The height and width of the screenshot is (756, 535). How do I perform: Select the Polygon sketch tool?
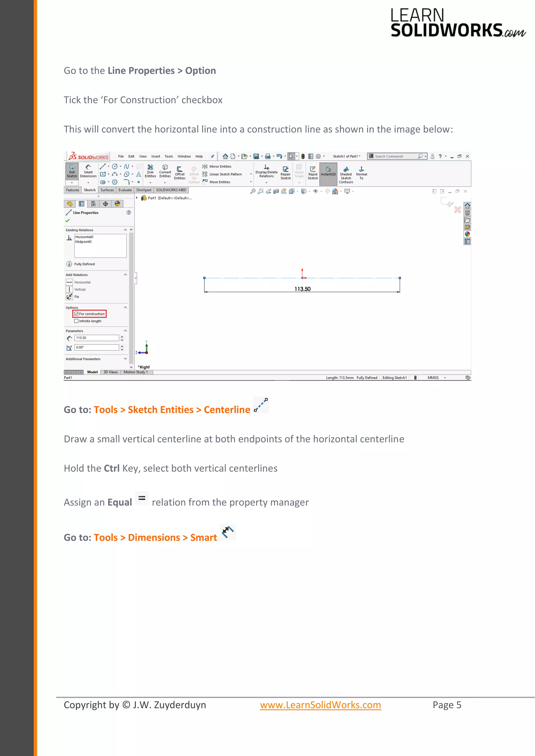tap(115, 182)
